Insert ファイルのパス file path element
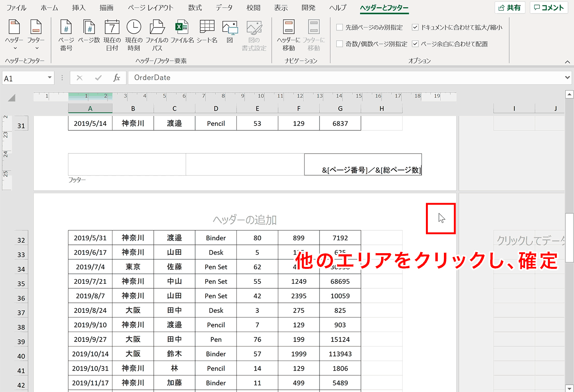574x392 pixels. [157, 35]
